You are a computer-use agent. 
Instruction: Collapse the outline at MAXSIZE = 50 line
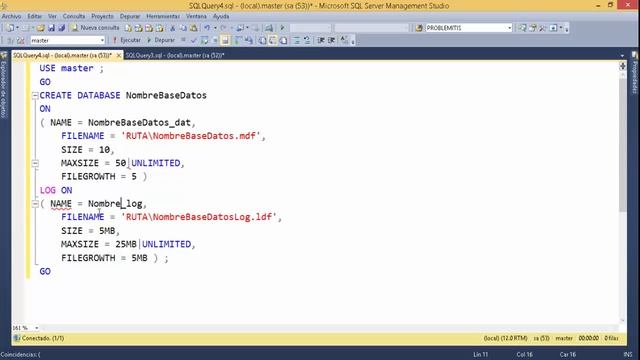point(35,163)
